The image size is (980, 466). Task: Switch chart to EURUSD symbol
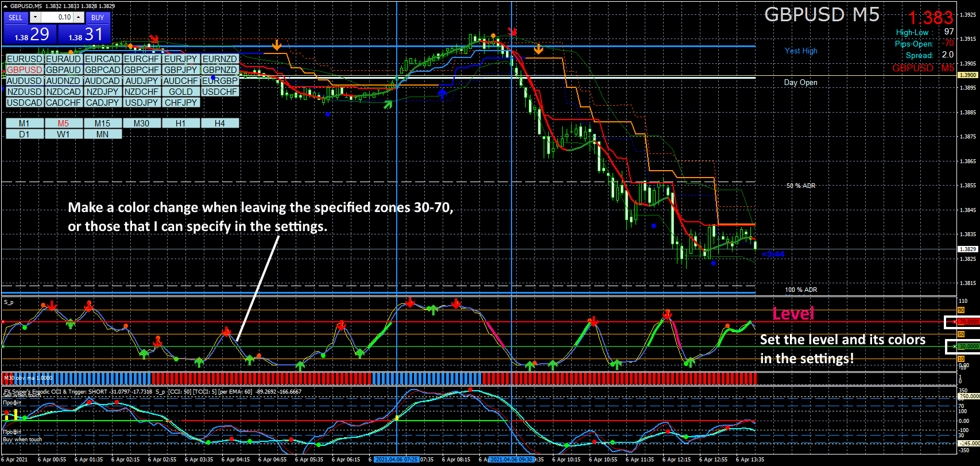pyautogui.click(x=24, y=59)
